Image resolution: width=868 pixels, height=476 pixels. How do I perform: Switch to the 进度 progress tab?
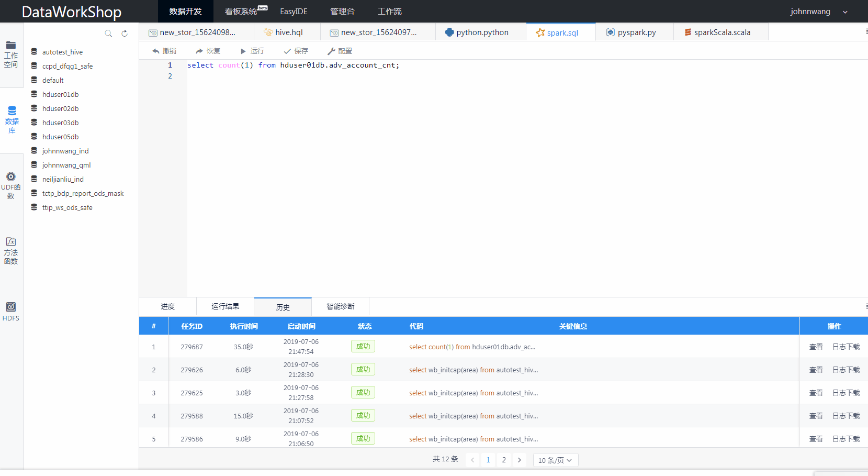pos(168,307)
